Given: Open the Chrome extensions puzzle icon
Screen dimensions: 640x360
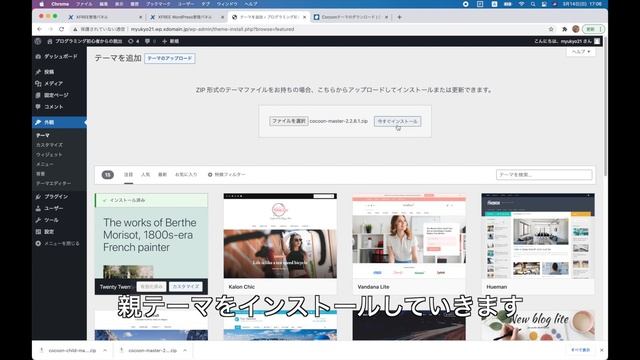Looking at the screenshot, I should point(564,29).
